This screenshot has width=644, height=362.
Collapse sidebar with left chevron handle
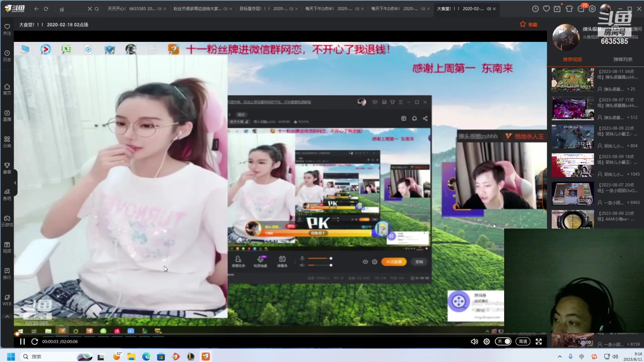click(x=15, y=183)
